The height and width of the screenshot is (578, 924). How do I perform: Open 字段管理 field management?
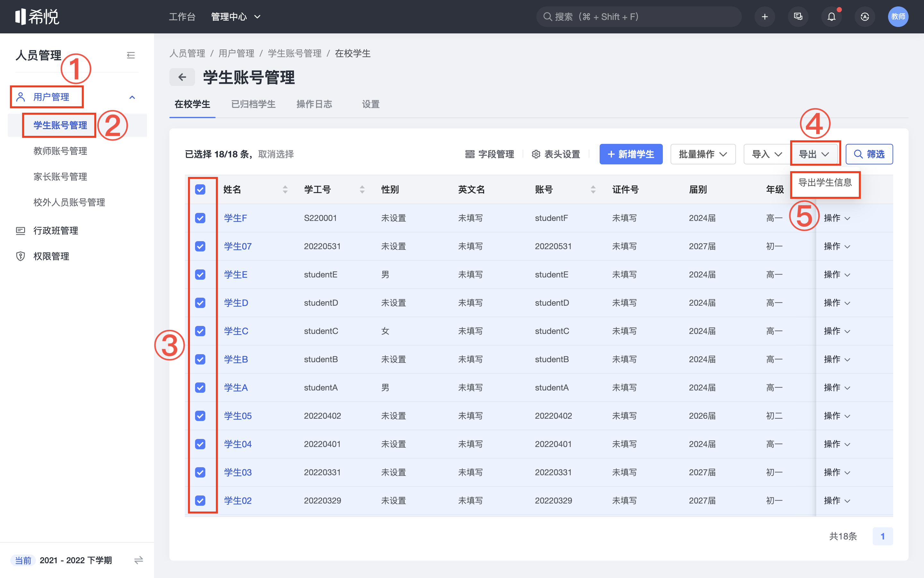(490, 154)
